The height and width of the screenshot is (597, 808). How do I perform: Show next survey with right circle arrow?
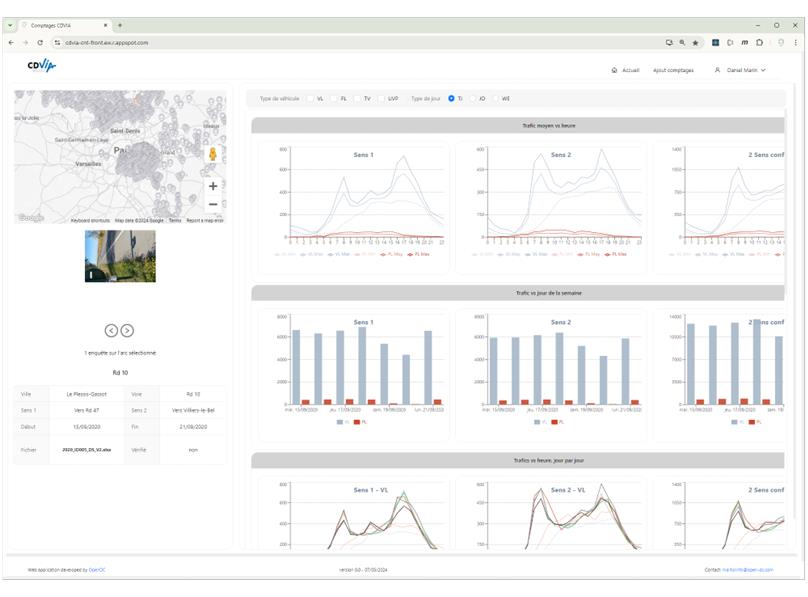127,331
